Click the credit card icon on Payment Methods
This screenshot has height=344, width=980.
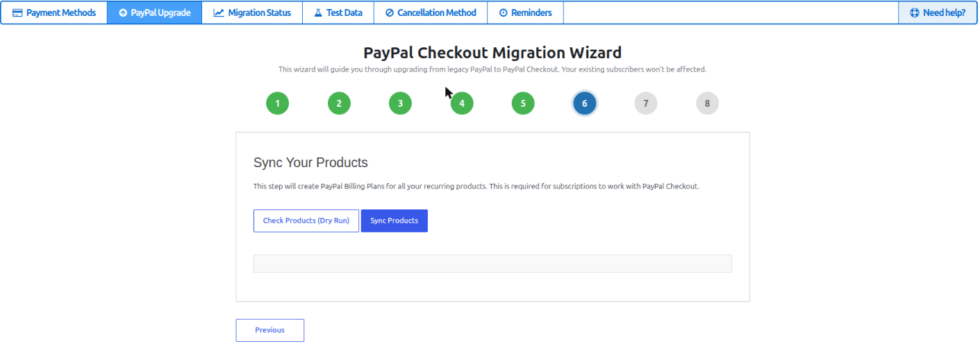pyautogui.click(x=17, y=12)
